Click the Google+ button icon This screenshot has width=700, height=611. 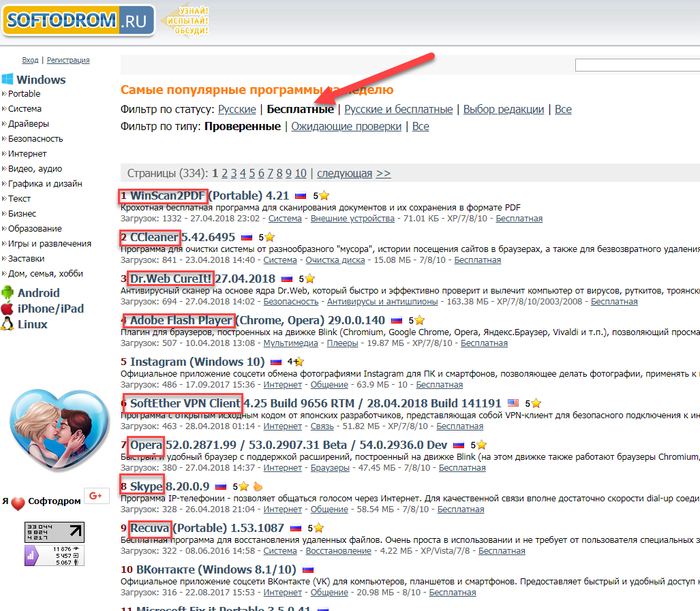pos(96,495)
